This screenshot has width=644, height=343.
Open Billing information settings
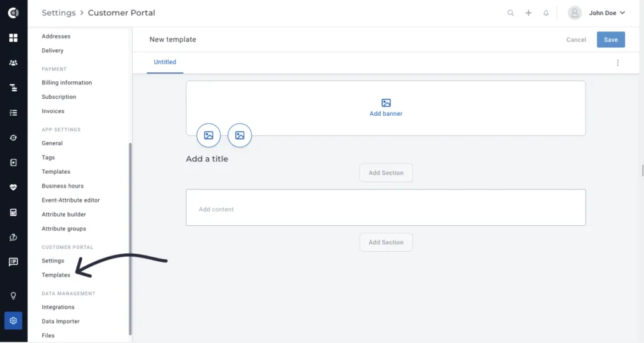67,82
